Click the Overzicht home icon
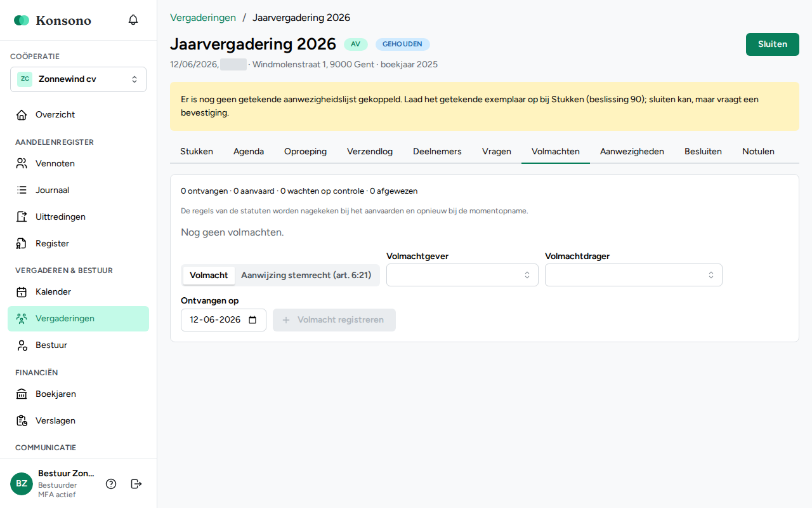The width and height of the screenshot is (812, 508). [22, 115]
